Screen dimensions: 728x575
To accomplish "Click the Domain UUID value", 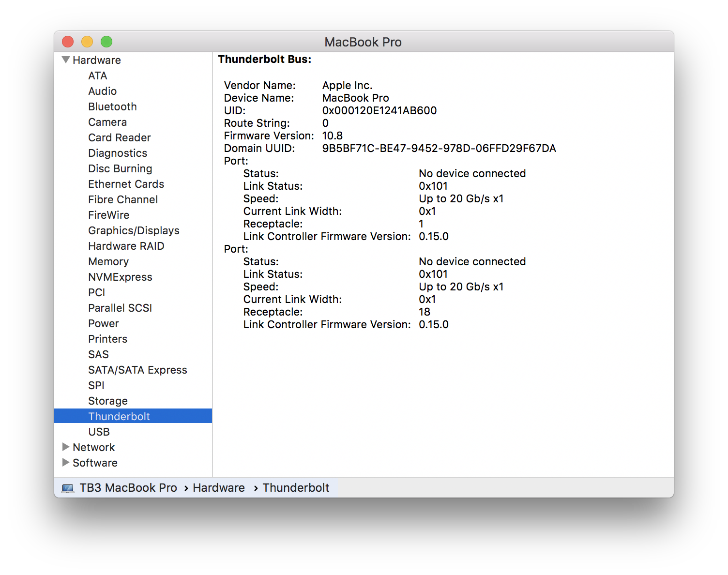I will point(439,148).
